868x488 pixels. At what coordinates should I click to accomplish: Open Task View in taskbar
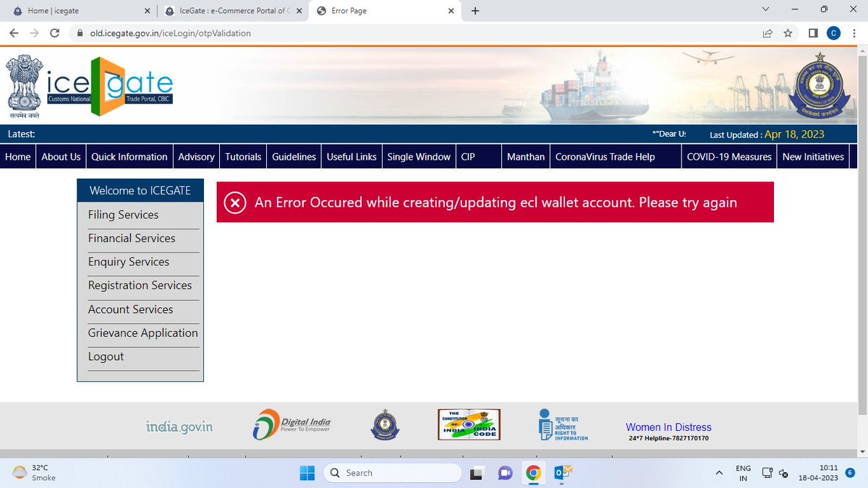(476, 473)
